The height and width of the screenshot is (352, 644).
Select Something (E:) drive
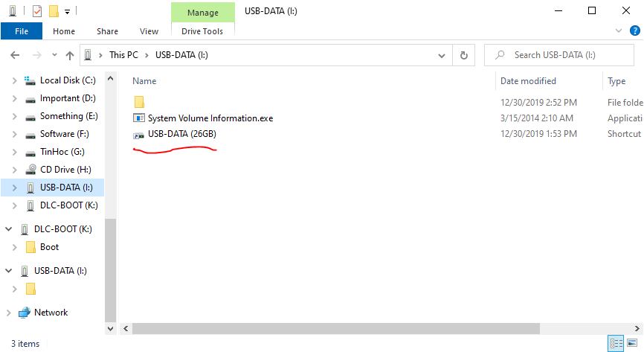pos(69,116)
